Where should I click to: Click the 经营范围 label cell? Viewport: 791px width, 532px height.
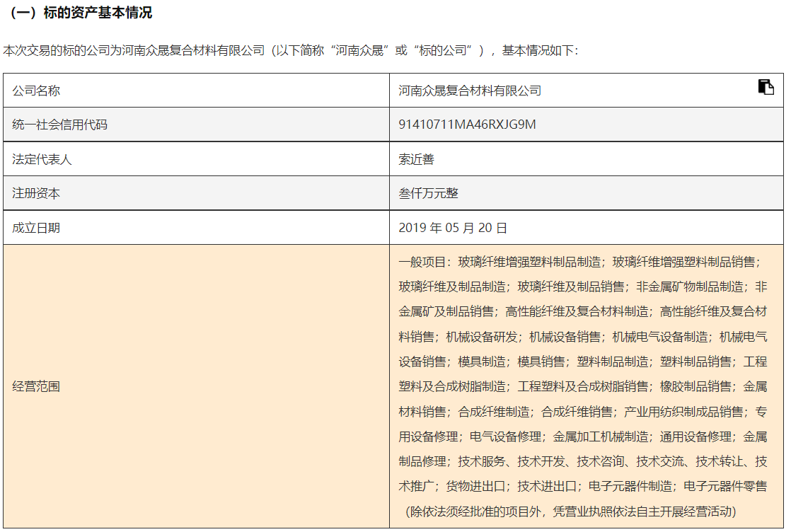click(x=196, y=386)
